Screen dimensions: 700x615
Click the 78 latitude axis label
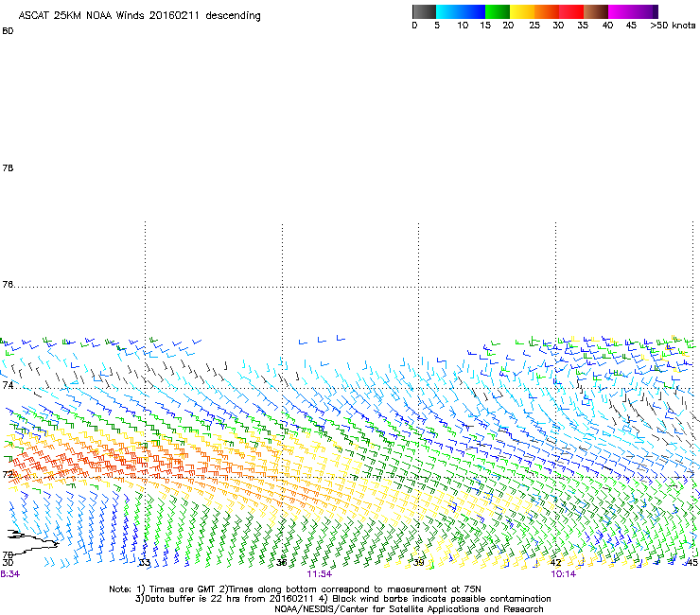(8, 167)
